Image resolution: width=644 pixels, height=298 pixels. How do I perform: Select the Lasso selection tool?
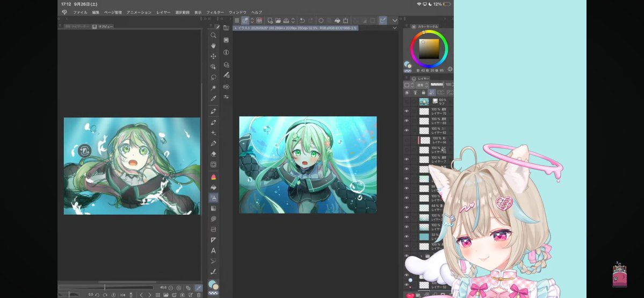coord(214,77)
